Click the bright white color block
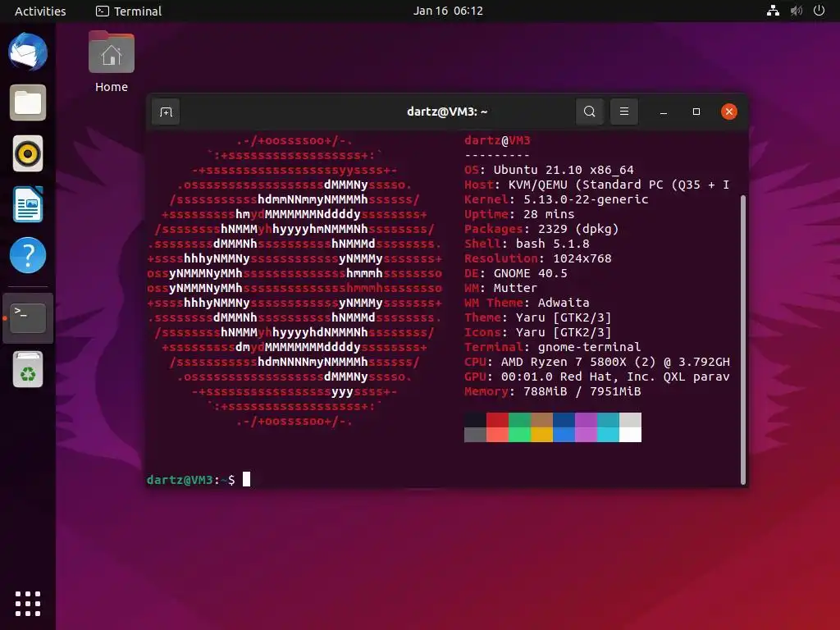This screenshot has height=630, width=840. 630,435
